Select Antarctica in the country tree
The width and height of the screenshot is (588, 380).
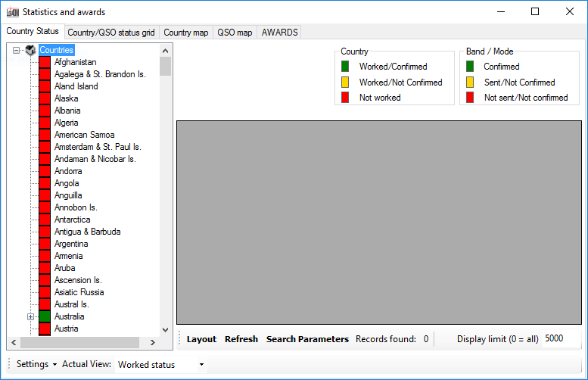coord(73,220)
